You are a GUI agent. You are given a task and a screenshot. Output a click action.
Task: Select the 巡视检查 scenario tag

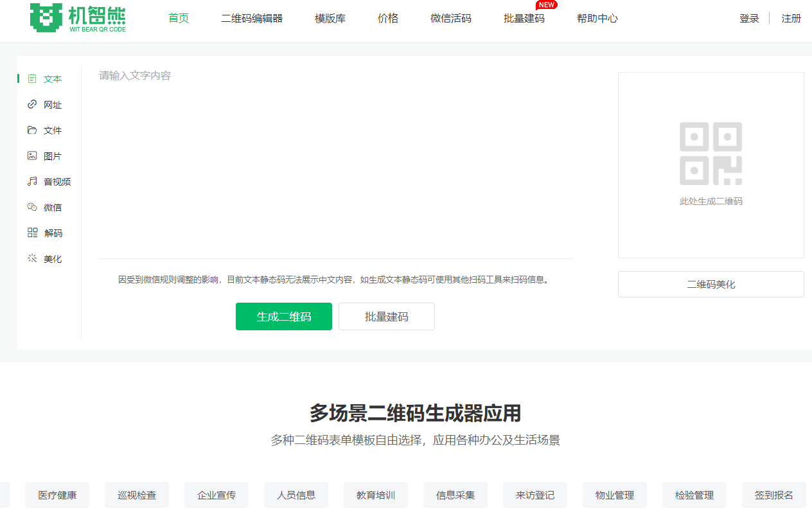(x=137, y=495)
